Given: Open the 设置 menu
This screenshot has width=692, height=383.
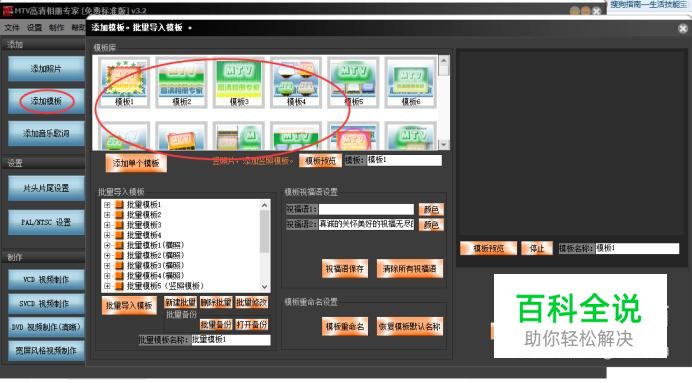Looking at the screenshot, I should (34, 28).
